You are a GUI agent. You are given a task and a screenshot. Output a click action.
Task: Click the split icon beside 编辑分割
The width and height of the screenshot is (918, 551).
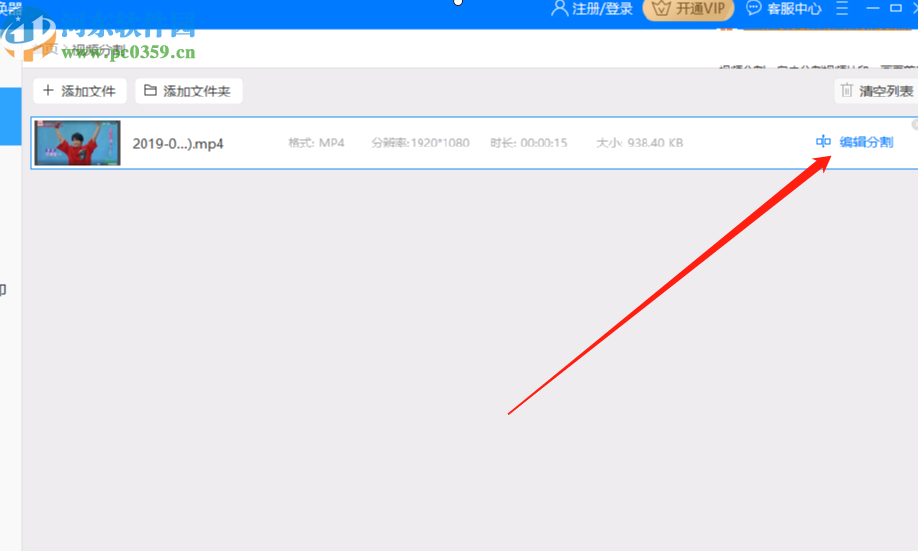coord(823,141)
